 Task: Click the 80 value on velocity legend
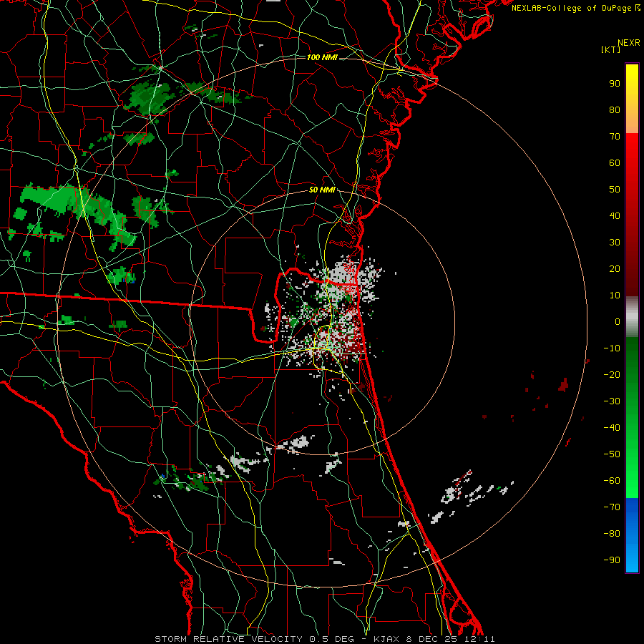pos(615,109)
